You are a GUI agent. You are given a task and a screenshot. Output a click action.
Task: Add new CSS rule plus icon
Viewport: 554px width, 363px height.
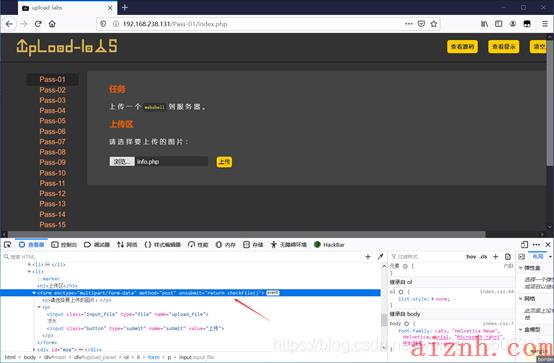coord(495,257)
